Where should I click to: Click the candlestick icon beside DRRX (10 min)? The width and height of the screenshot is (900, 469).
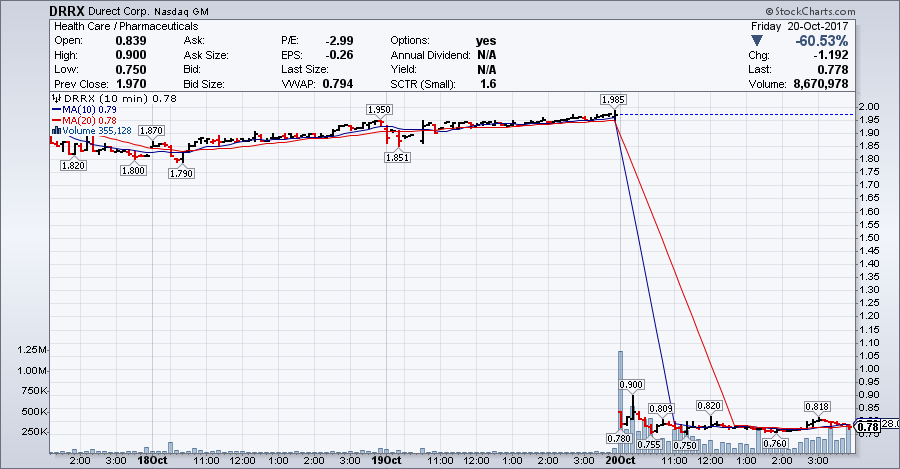[57, 98]
